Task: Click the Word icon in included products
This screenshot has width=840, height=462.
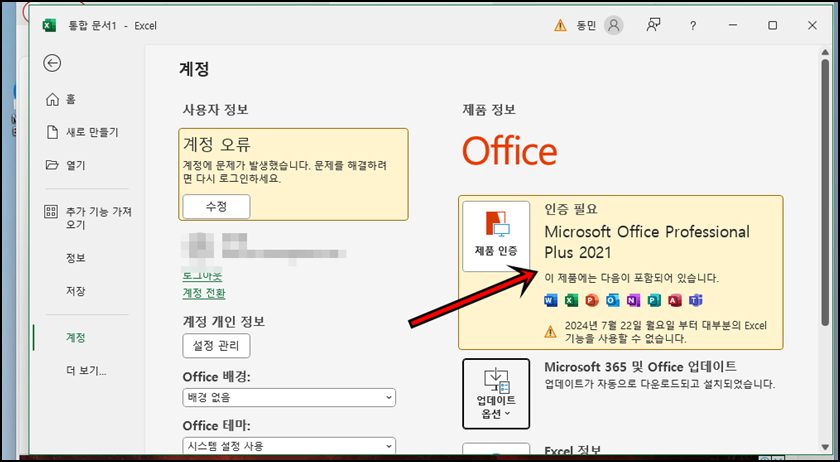Action: (x=550, y=300)
